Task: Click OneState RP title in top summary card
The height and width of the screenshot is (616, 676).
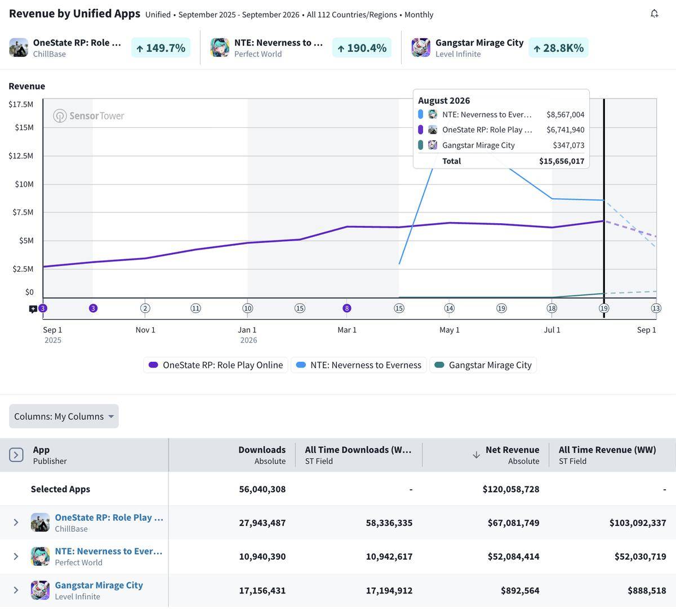Action: point(77,43)
